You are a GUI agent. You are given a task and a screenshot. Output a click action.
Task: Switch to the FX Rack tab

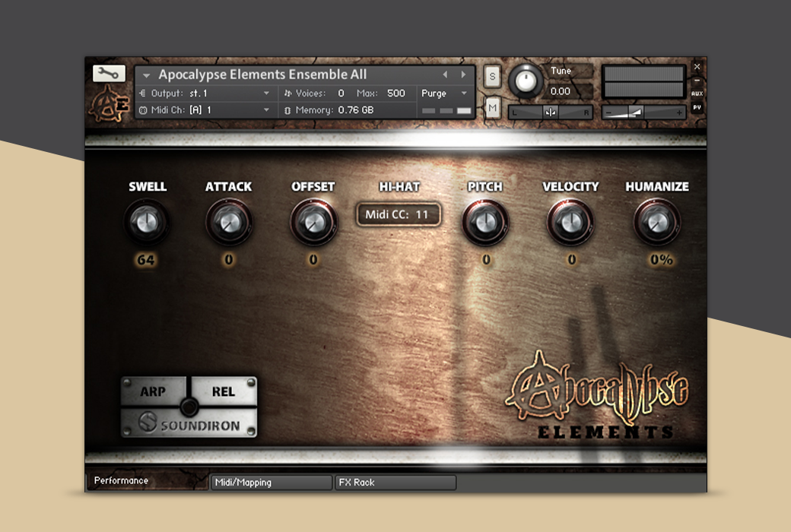click(x=395, y=483)
